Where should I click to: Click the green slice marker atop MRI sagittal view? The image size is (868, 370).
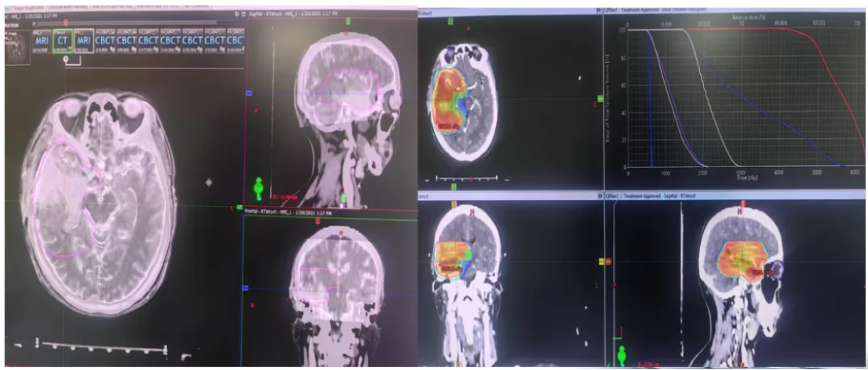coord(347,21)
